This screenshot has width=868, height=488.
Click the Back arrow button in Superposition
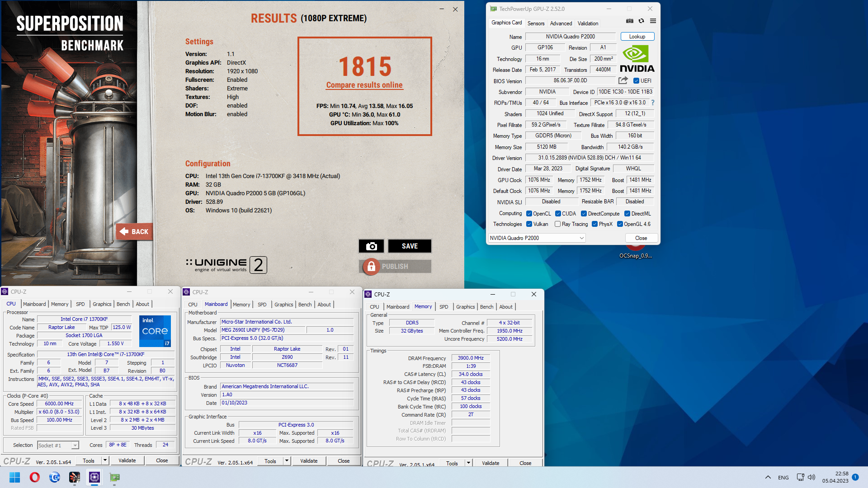pyautogui.click(x=134, y=232)
